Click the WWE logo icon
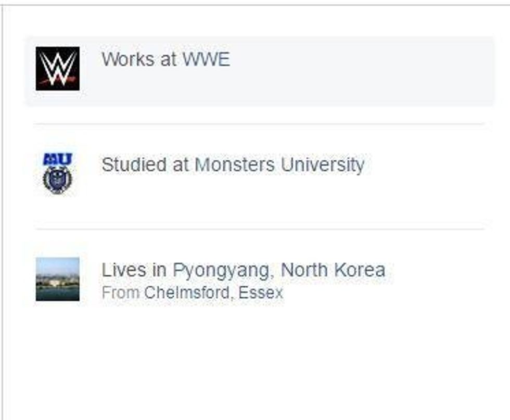 pyautogui.click(x=57, y=69)
